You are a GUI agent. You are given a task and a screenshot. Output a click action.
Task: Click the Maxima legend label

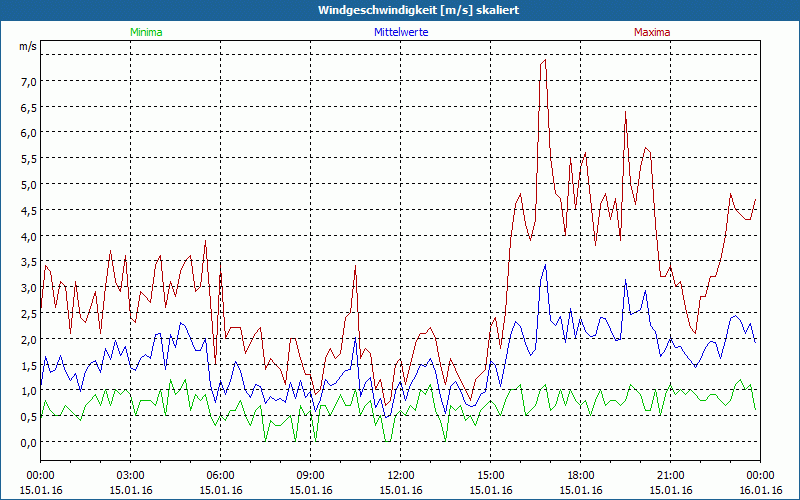tap(652, 32)
